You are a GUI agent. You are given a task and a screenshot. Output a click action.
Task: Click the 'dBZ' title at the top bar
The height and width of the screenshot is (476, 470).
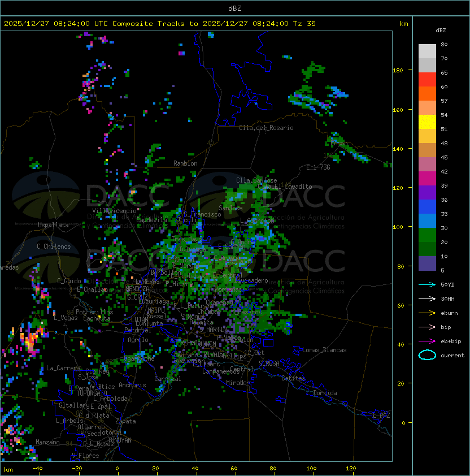235,8
